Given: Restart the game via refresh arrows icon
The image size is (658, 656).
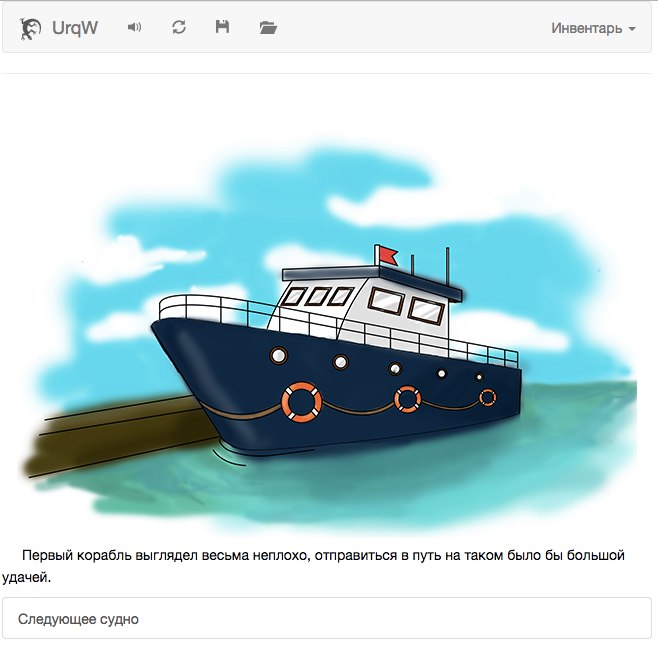Looking at the screenshot, I should tap(179, 28).
